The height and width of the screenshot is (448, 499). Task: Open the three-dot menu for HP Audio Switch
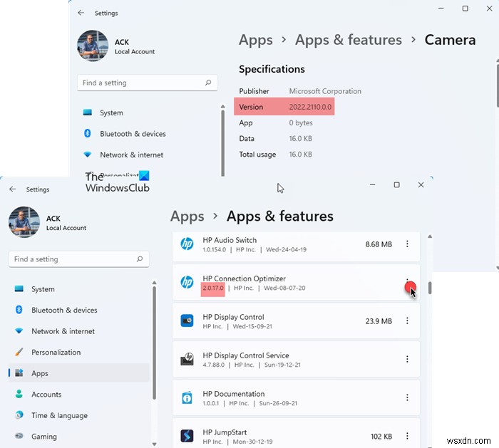407,244
